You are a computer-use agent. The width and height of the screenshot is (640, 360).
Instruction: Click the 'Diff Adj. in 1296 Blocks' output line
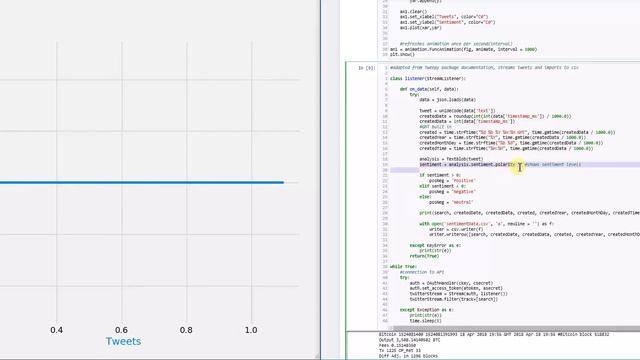point(408,356)
